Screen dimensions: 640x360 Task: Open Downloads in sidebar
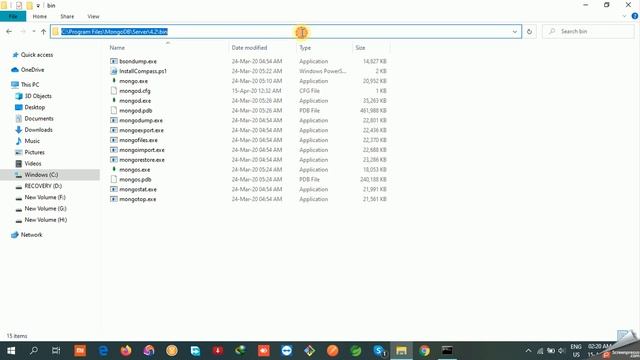click(x=38, y=130)
